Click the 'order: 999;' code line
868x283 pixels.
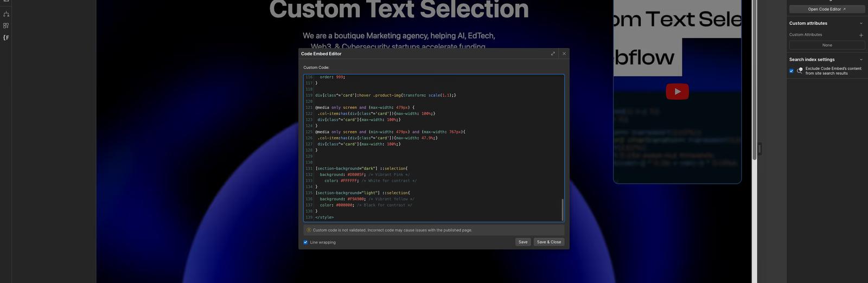coord(332,77)
